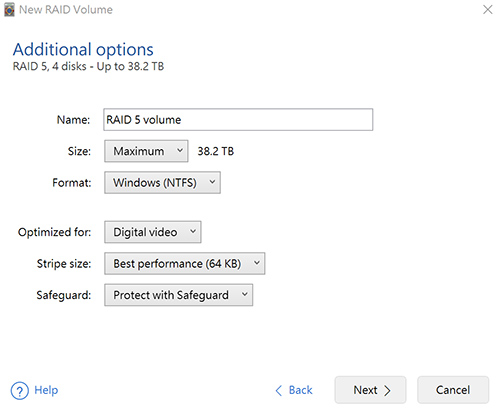Click the arrow on Stripe size dropdown
The height and width of the screenshot is (415, 500).
click(257, 263)
